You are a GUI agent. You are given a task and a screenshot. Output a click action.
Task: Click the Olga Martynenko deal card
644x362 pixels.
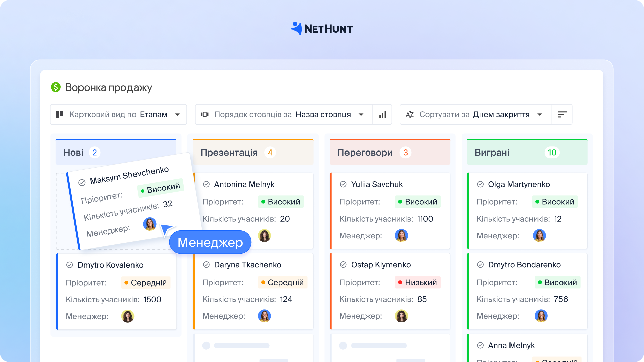point(527,210)
